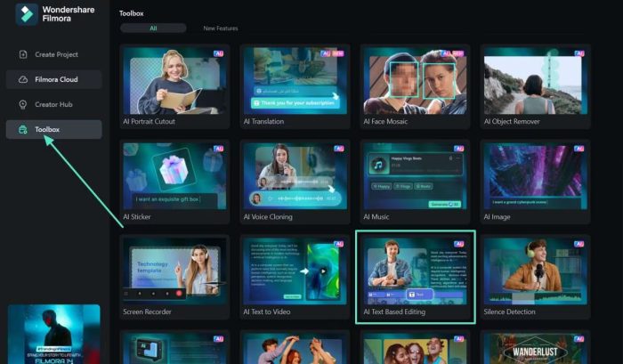The width and height of the screenshot is (623, 364).
Task: Click the AI badge on Silence Detection card
Action: coord(579,244)
